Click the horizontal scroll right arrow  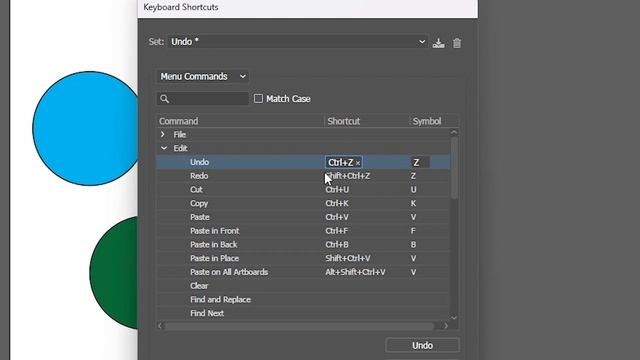point(446,326)
